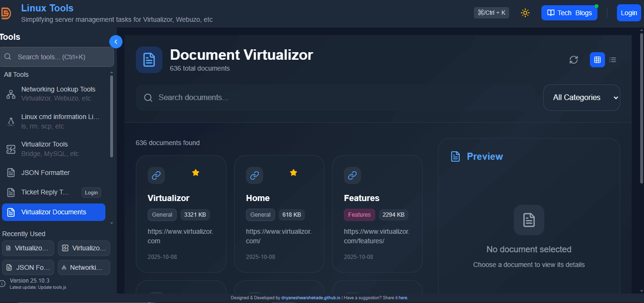Click Ticket Reply document icon

click(11, 192)
